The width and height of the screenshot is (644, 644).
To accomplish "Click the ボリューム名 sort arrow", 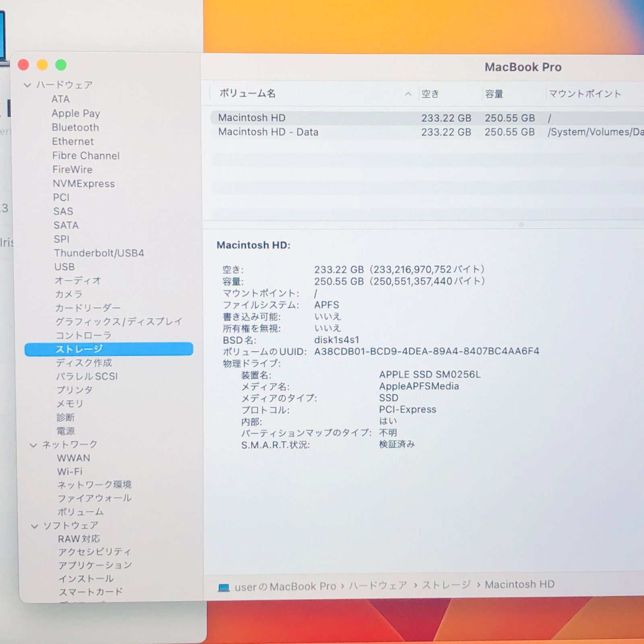I will (408, 94).
